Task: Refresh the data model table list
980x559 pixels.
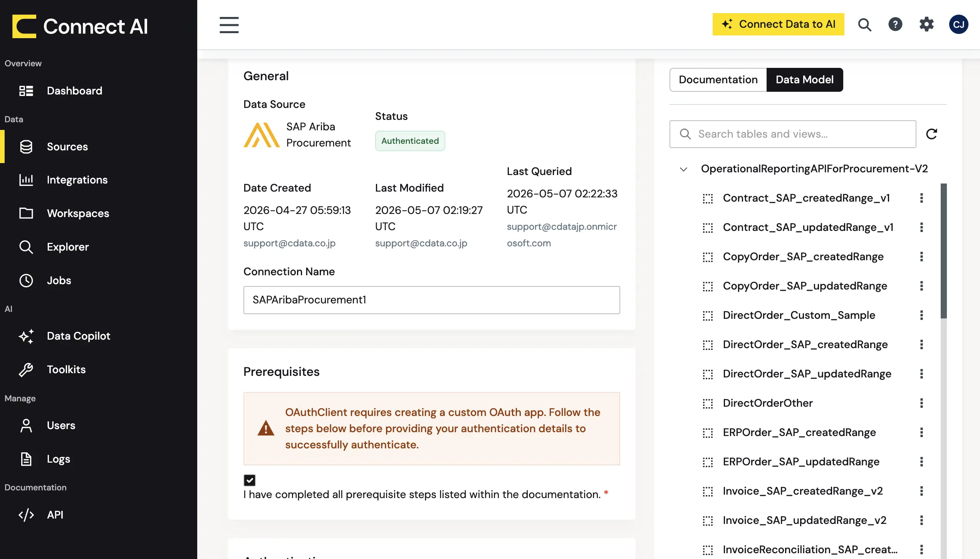Action: click(x=931, y=134)
